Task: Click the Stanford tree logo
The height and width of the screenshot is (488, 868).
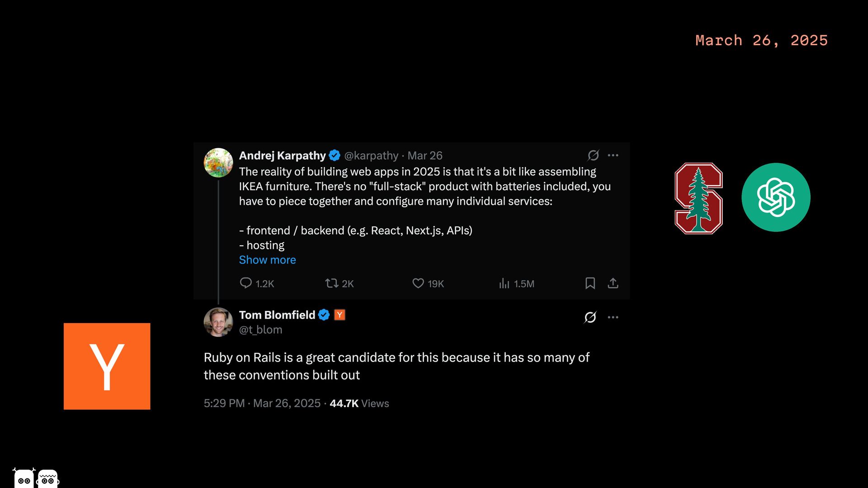Action: coord(698,198)
